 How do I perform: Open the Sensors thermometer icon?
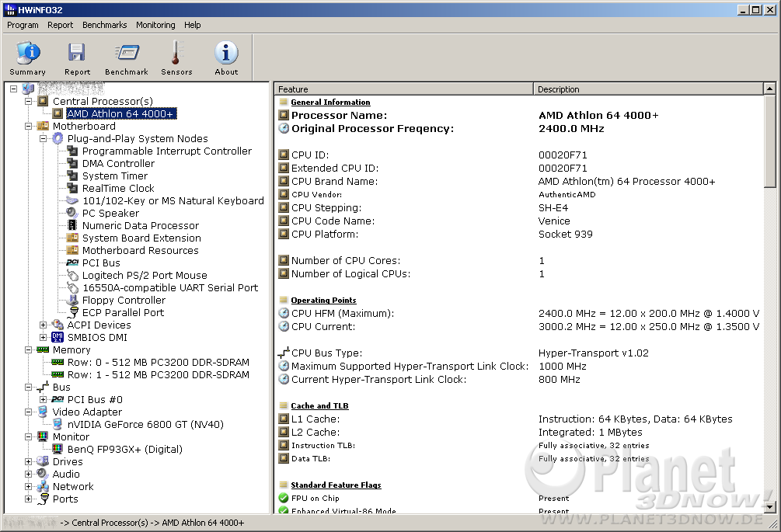coord(176,57)
